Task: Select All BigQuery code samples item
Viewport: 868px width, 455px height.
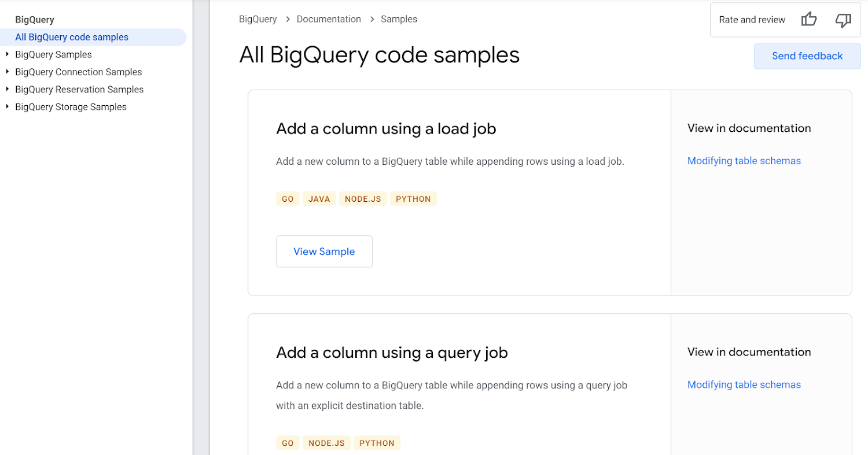Action: (x=72, y=37)
